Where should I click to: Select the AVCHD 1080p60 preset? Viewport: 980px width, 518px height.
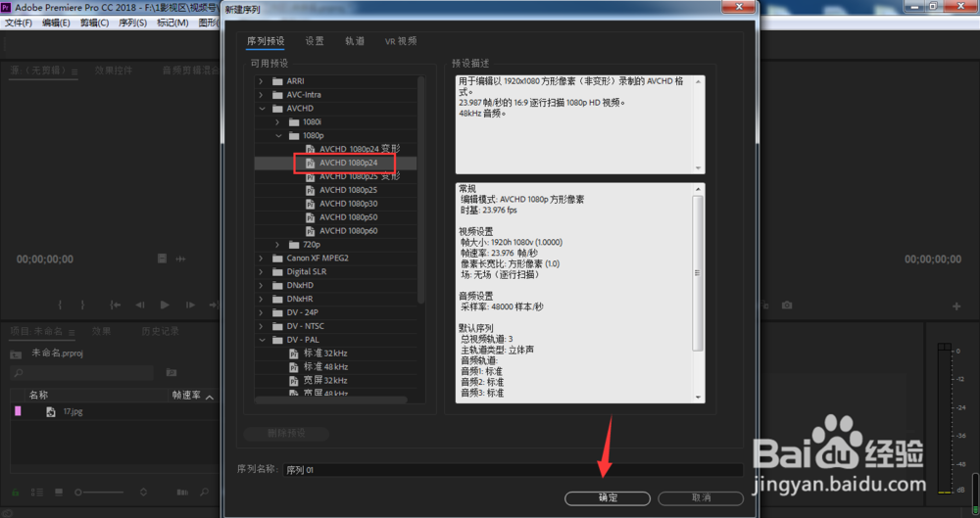(348, 231)
